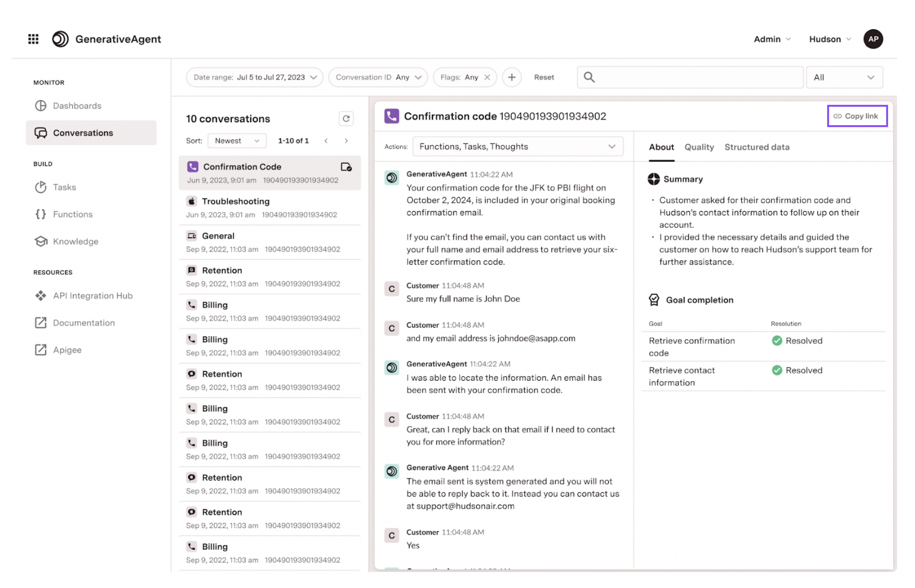915x588 pixels.
Task: Switch to the Structured data tab
Action: tap(756, 147)
